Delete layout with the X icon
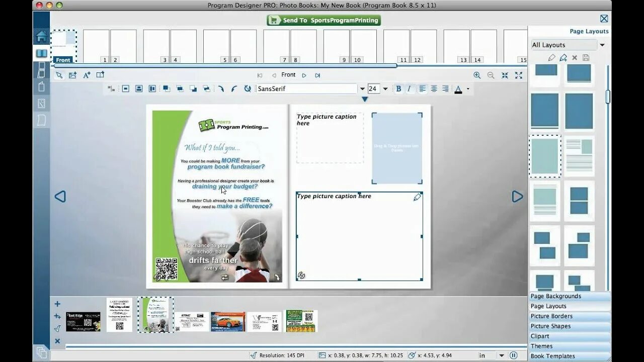The width and height of the screenshot is (644, 362). tap(575, 58)
